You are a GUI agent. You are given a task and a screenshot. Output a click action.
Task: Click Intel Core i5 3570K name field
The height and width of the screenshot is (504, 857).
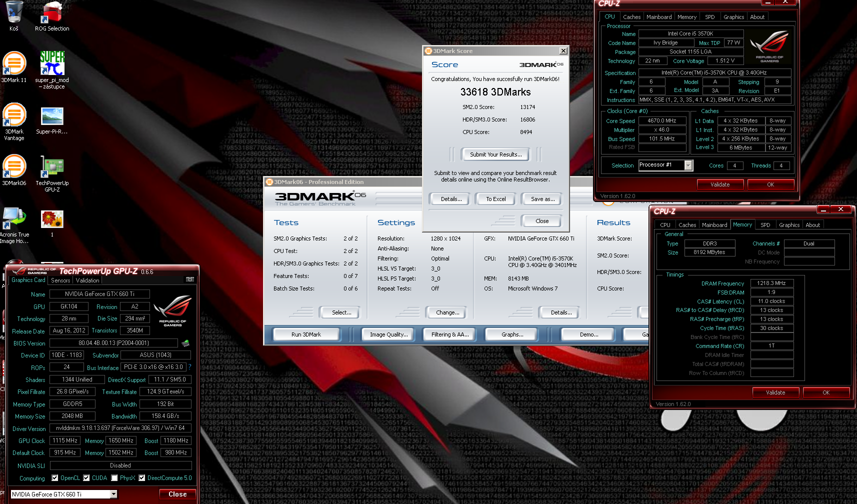[x=690, y=33]
